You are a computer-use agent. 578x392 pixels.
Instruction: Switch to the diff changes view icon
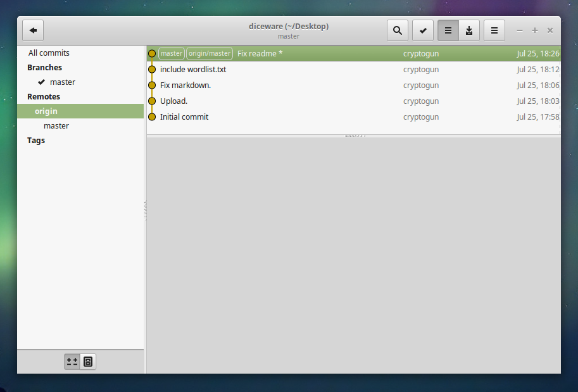pyautogui.click(x=72, y=362)
